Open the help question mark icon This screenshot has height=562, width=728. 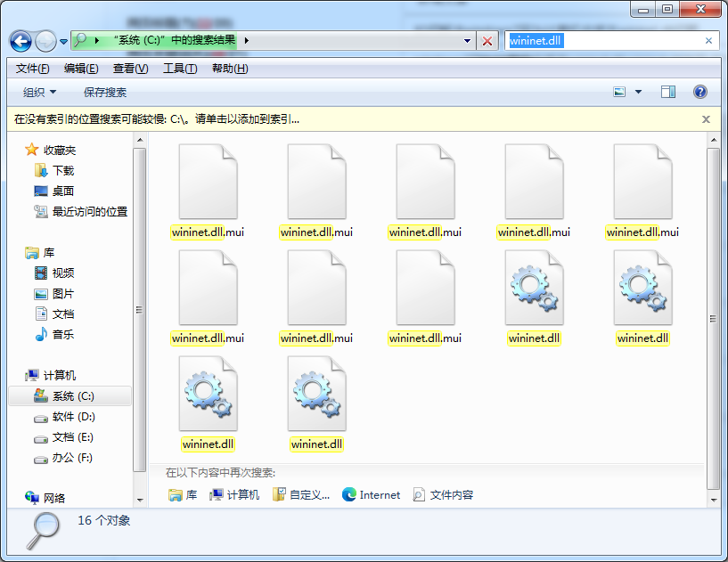point(699,92)
